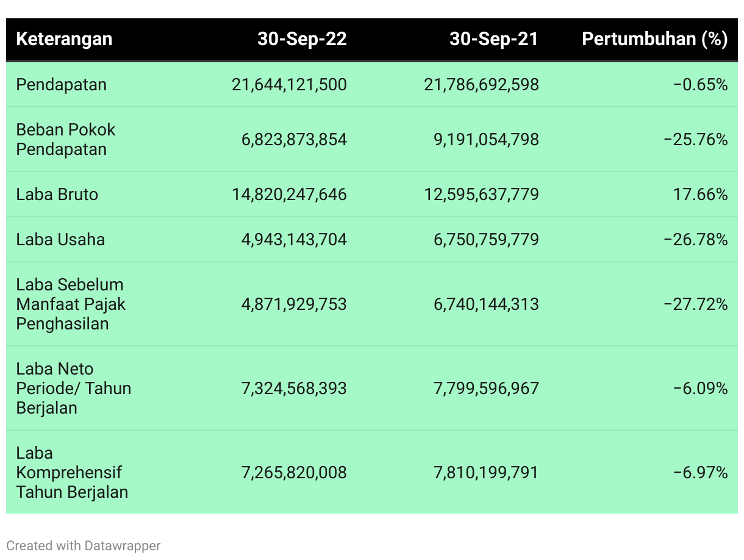Click the Laba Bruto row label
This screenshot has width=744, height=560.
click(x=57, y=194)
